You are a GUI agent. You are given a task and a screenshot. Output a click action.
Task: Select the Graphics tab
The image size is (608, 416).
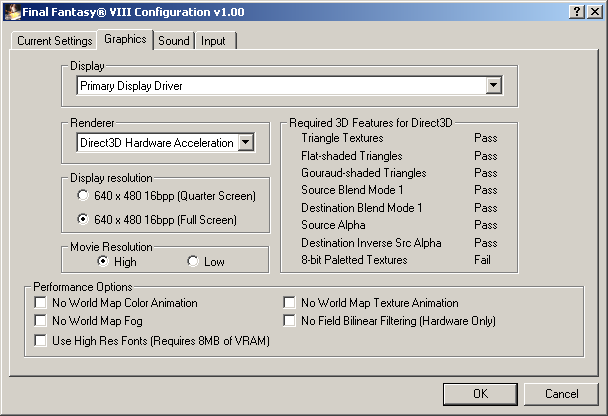point(125,39)
